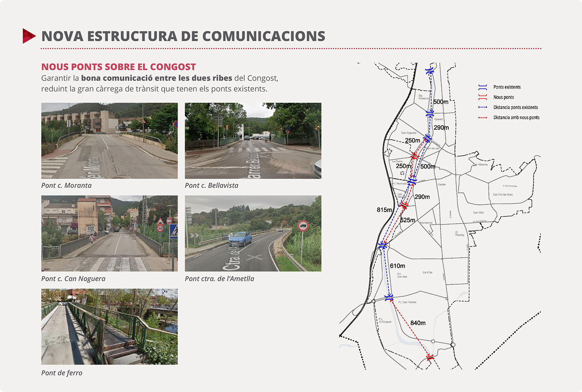Image resolution: width=582 pixels, height=392 pixels.
Task: Open the Pont de ferro footbridge photo
Action: [x=109, y=327]
